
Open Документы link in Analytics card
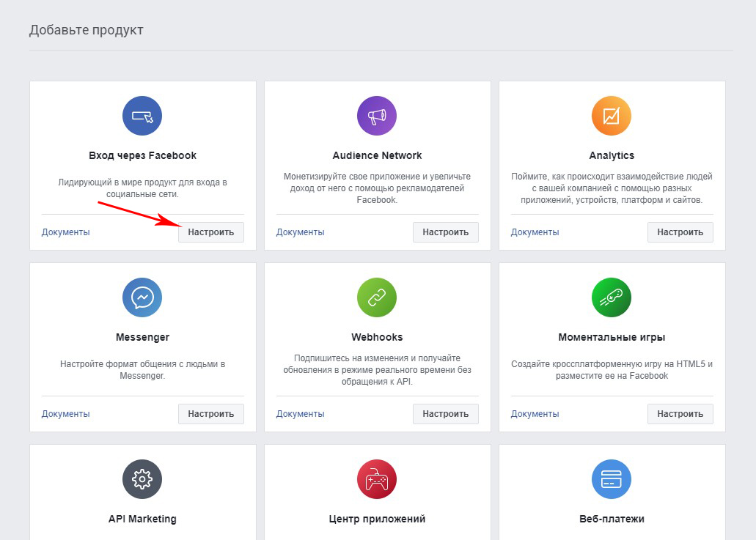[535, 232]
